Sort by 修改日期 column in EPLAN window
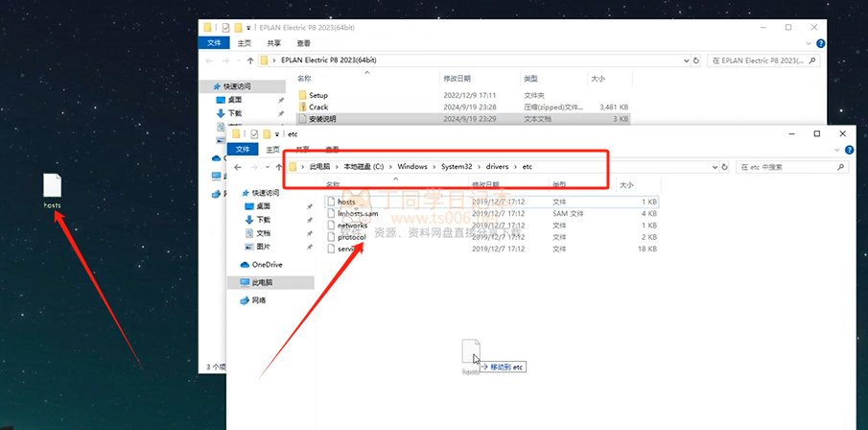The image size is (868, 430). point(457,79)
